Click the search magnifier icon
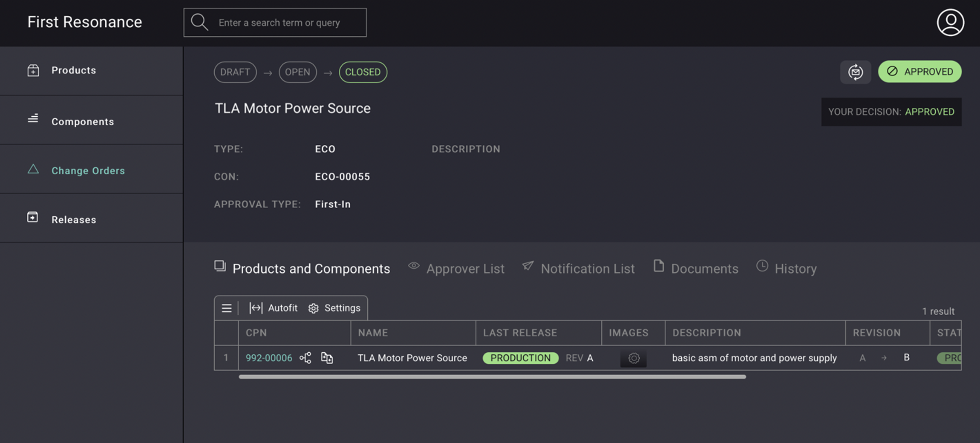 (199, 22)
